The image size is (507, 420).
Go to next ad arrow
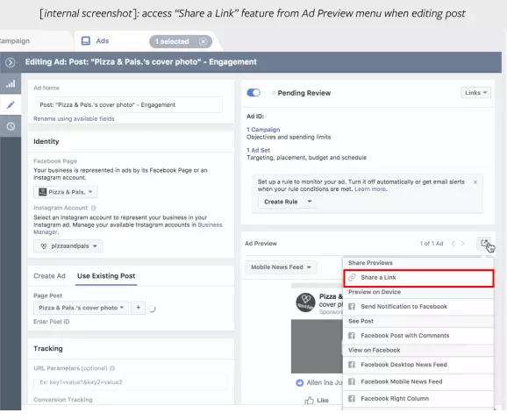463,244
